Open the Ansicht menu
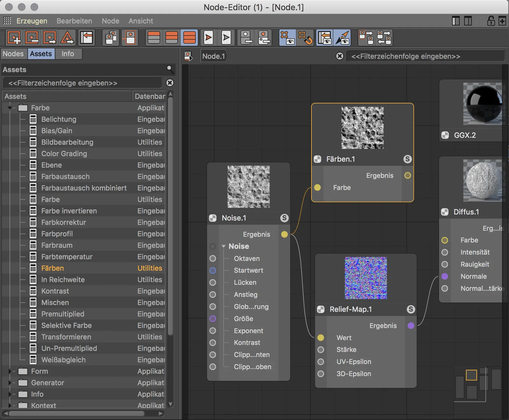509x420 pixels. [x=141, y=21]
